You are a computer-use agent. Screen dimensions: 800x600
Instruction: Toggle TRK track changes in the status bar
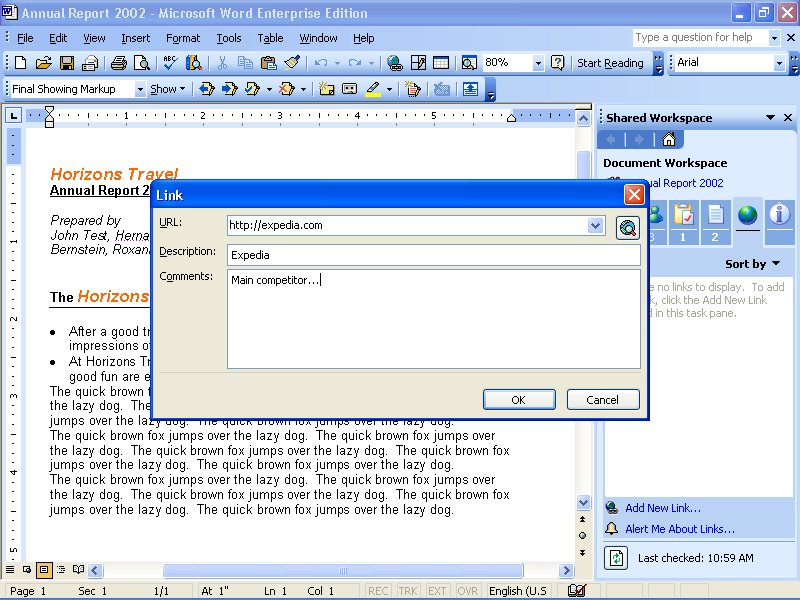(x=408, y=591)
